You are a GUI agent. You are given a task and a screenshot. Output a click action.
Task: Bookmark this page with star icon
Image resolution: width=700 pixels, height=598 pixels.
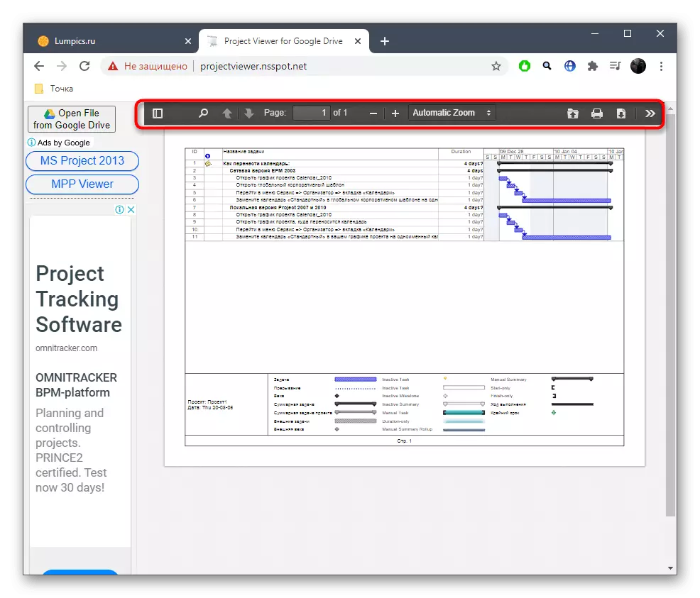496,66
